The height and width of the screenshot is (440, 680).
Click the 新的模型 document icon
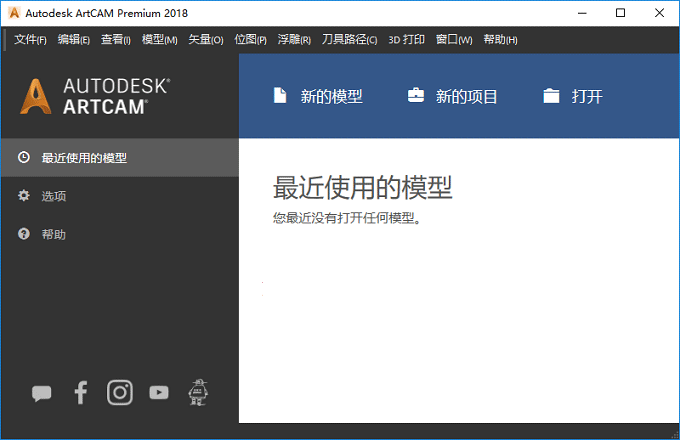point(280,95)
